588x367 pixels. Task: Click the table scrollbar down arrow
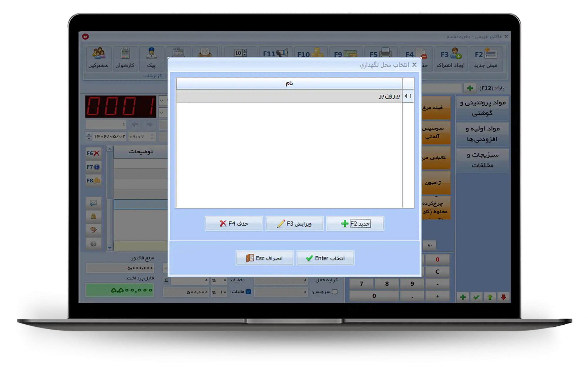pyautogui.click(x=110, y=248)
